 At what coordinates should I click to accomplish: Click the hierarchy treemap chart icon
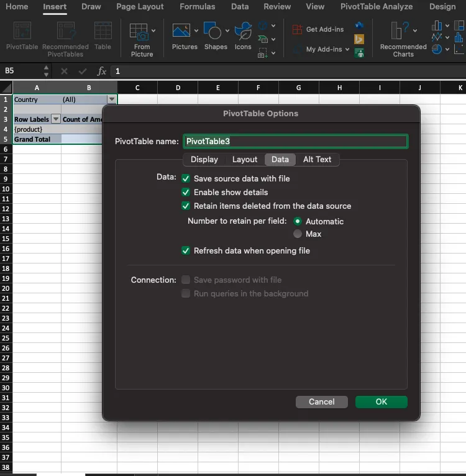tap(459, 25)
